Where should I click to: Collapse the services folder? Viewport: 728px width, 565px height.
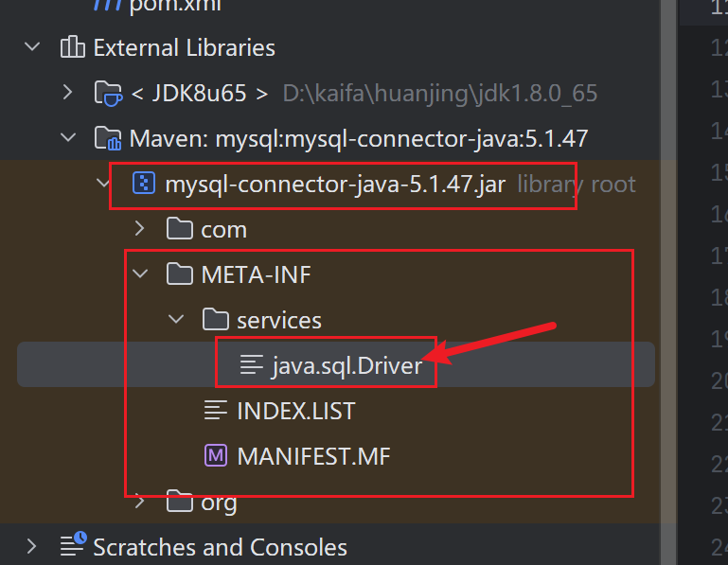176,319
